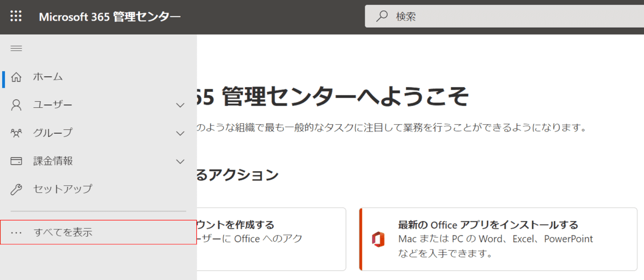Expand the グループ chevron
The image size is (644, 280).
click(180, 133)
